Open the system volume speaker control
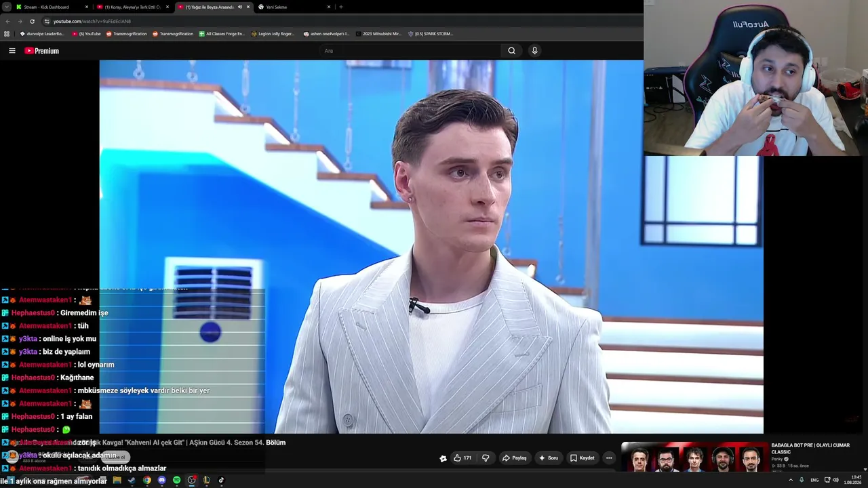 tap(835, 480)
